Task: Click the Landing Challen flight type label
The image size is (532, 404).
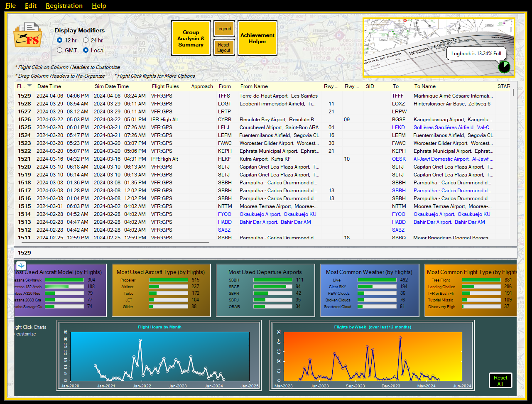Action: pos(441,287)
